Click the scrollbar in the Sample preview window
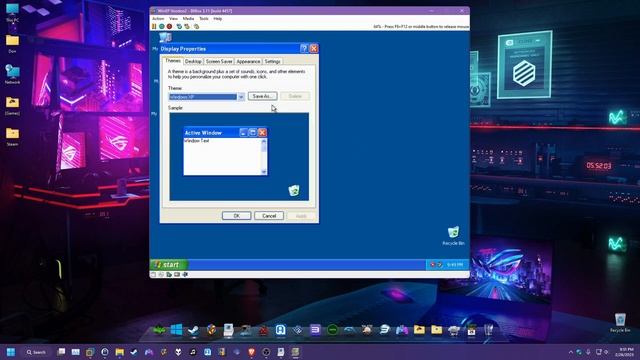This screenshot has height=360, width=640. pos(264,156)
